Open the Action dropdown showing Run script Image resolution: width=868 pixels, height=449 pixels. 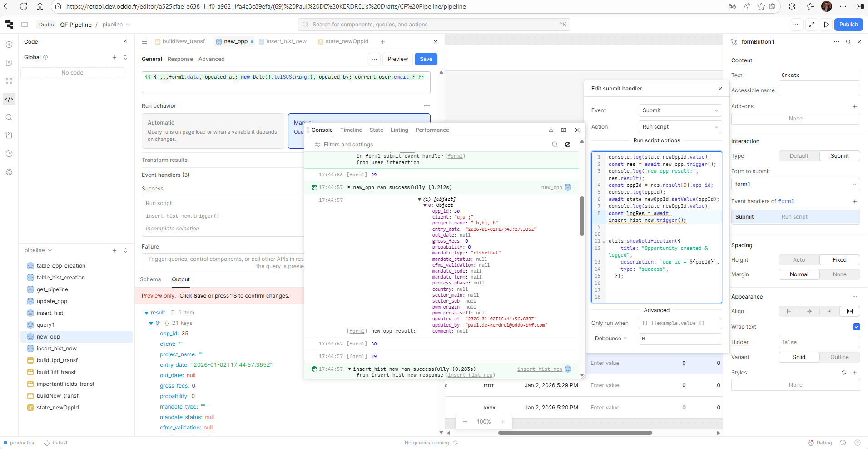[x=680, y=127]
